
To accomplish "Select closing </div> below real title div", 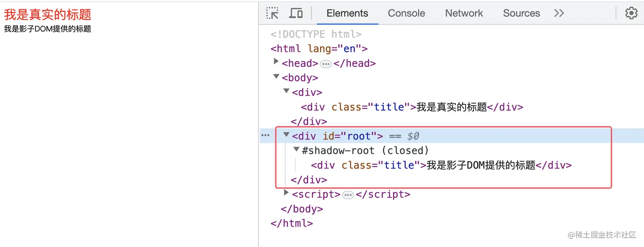I will 309,121.
